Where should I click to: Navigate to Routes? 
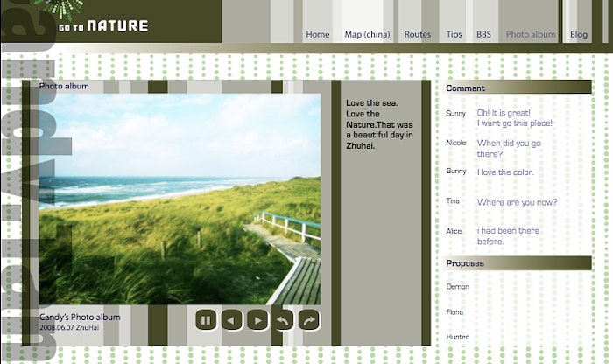(418, 34)
